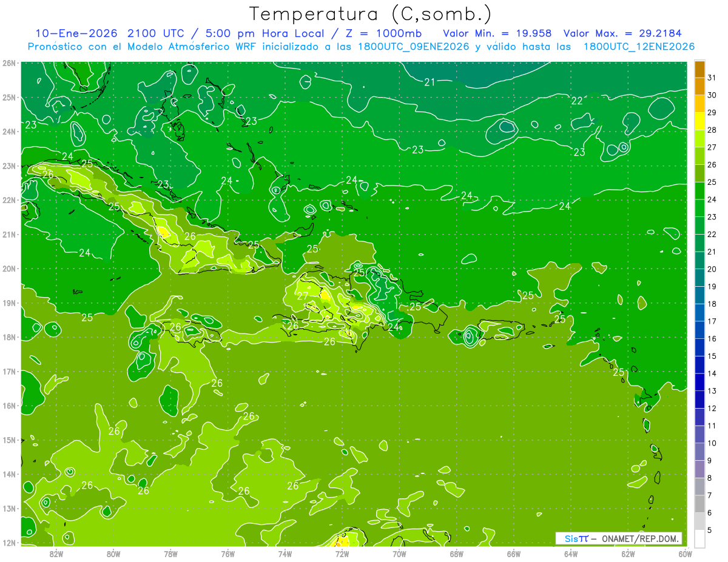
Task: Click the 62W longitude axis label
Action: coord(628,554)
